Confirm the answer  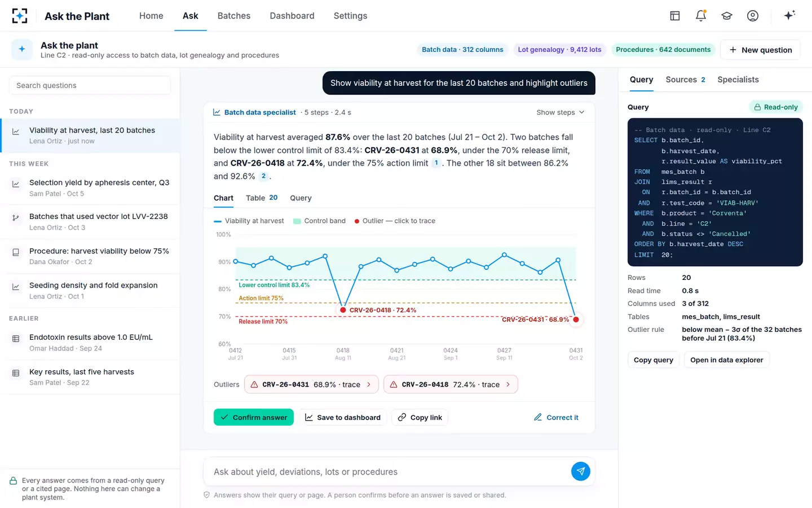click(254, 417)
